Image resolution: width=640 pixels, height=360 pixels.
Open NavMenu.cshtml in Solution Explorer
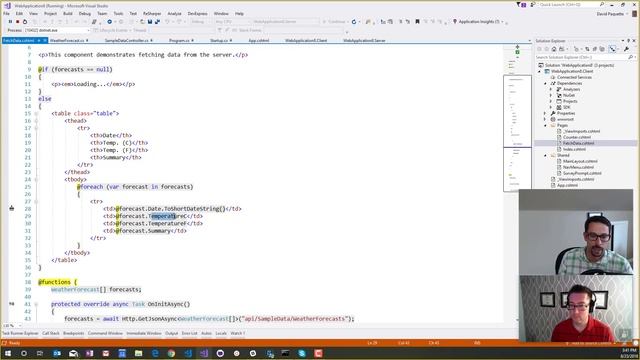tap(578, 167)
